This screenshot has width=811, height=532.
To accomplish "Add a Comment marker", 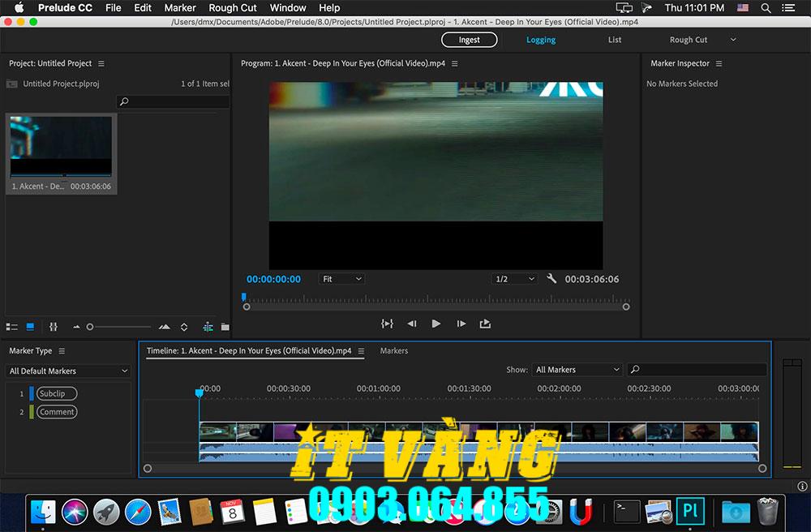I will click(55, 411).
